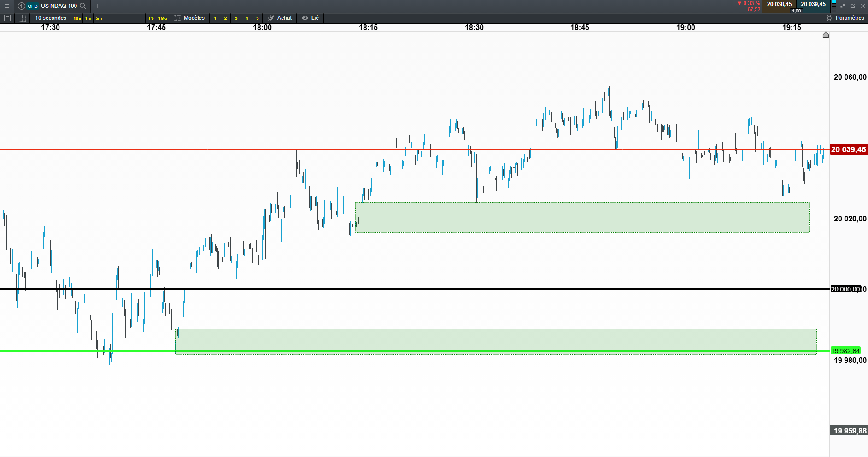This screenshot has width=868, height=457.
Task: Open the hamburger main menu
Action: [x=7, y=6]
